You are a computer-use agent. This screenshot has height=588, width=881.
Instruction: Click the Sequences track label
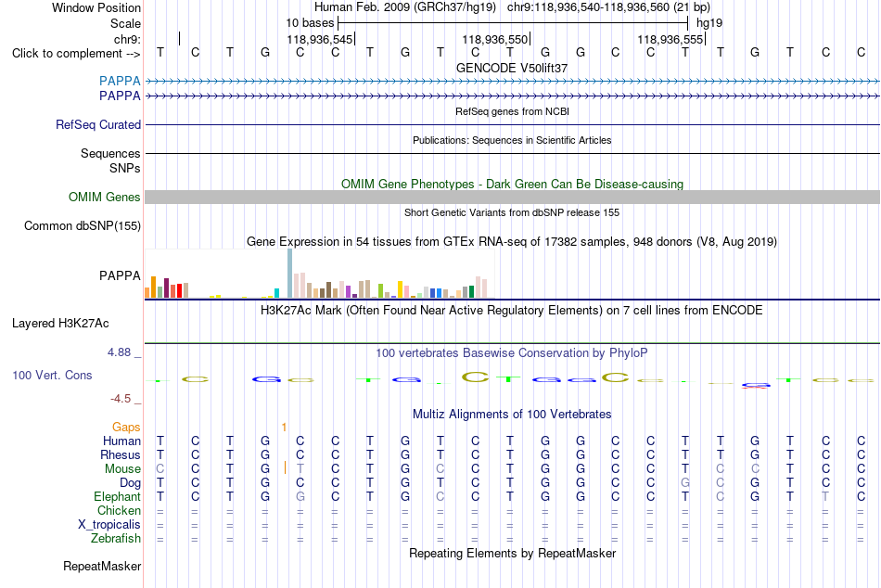(x=110, y=153)
